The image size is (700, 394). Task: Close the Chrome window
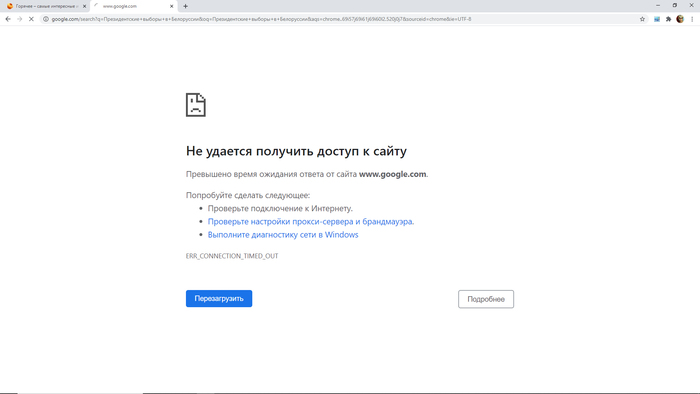692,5
